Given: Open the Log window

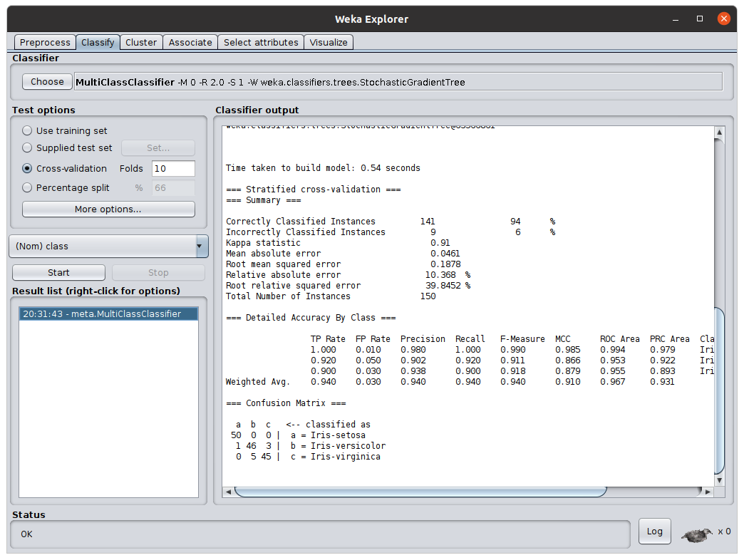Looking at the screenshot, I should coord(654,531).
